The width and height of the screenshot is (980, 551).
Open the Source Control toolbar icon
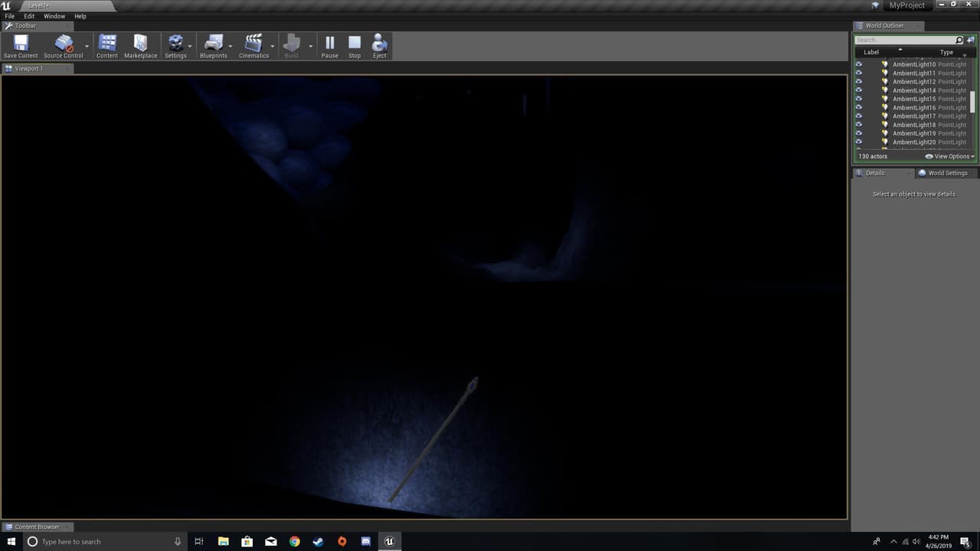point(64,43)
